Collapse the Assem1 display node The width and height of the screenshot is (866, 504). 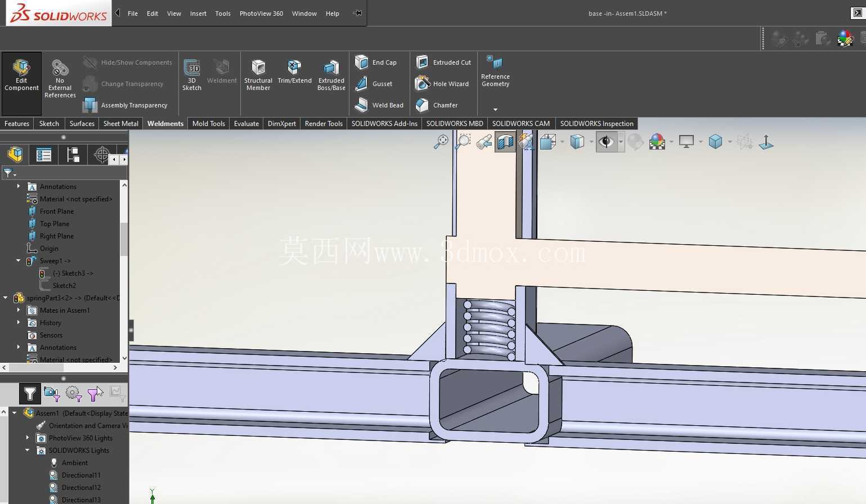tap(15, 413)
